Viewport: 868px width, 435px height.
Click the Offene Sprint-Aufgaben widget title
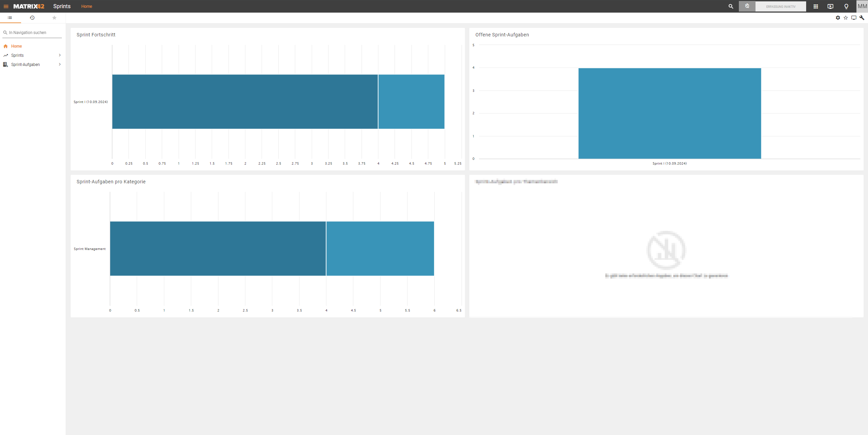click(x=502, y=35)
